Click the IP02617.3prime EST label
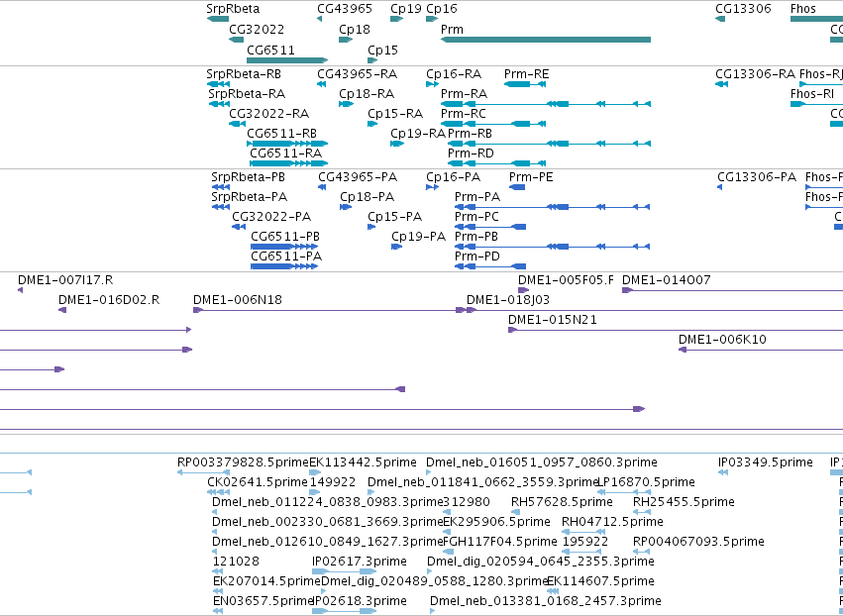The image size is (843, 616). pos(360,562)
